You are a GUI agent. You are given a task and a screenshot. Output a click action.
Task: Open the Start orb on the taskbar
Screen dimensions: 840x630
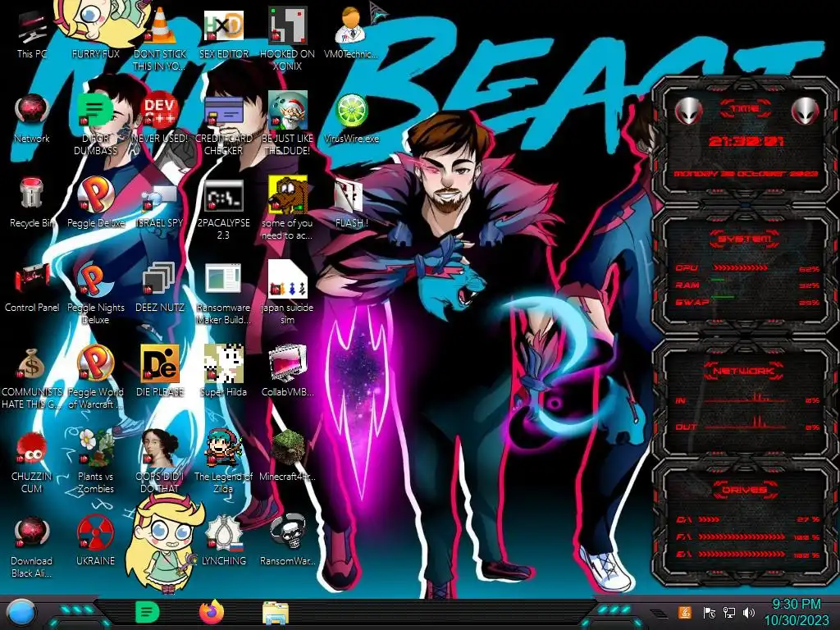pos(21,614)
